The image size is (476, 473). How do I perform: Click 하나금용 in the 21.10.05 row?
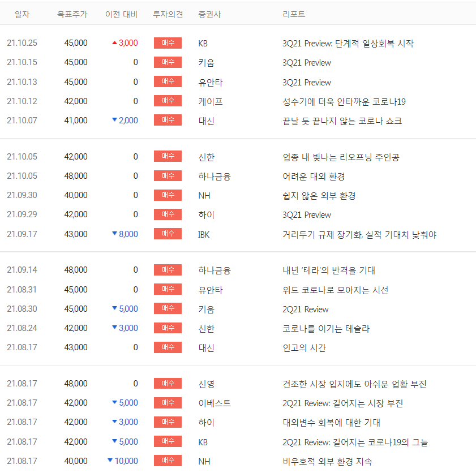pos(215,177)
